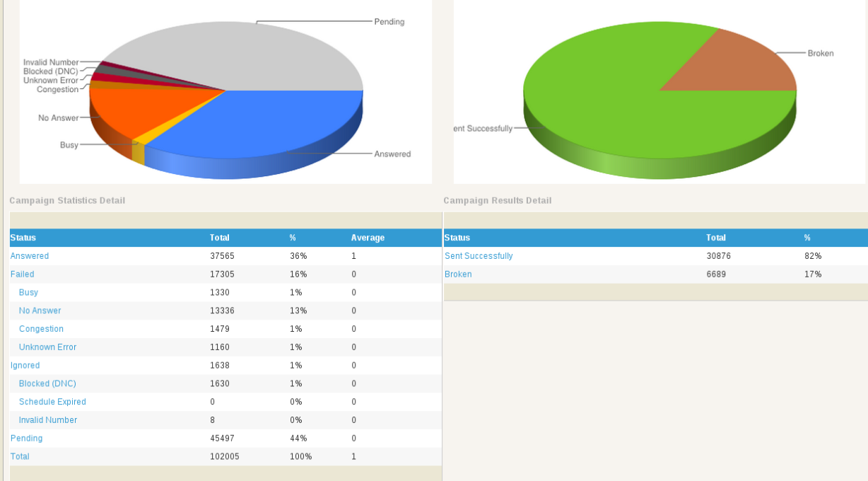The width and height of the screenshot is (868, 481).
Task: Open the Answered status link
Action: click(x=30, y=256)
